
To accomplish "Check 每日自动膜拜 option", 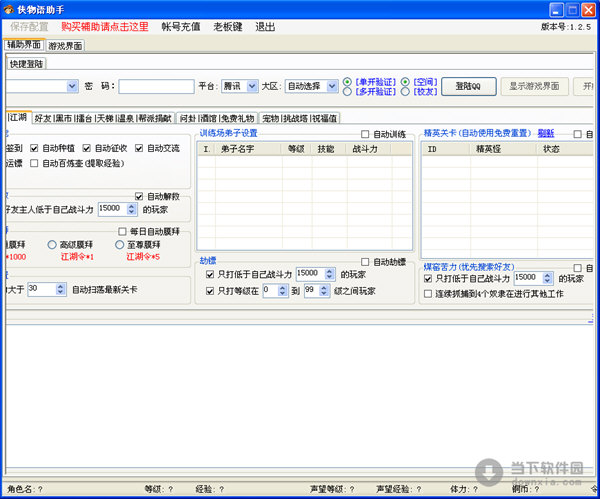I will [x=121, y=232].
